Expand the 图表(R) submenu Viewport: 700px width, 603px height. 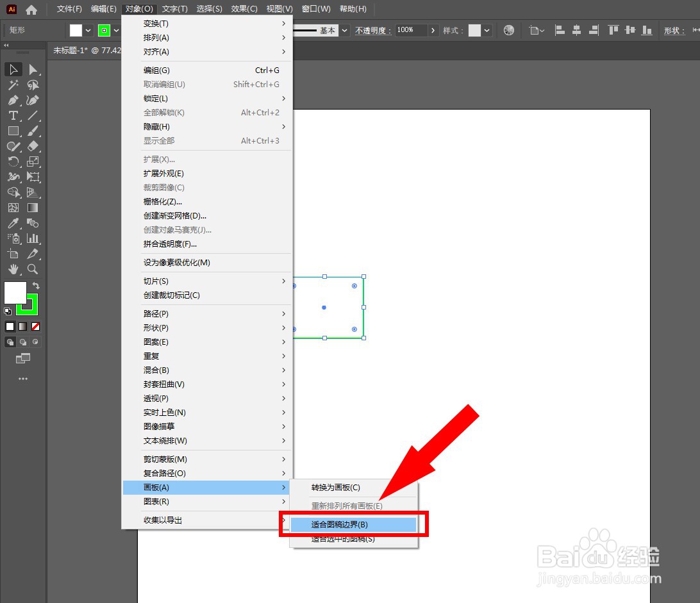coord(208,502)
